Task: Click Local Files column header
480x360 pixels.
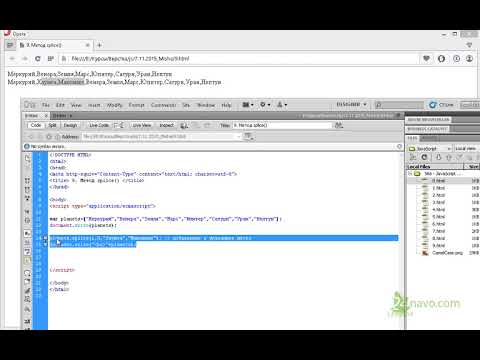Action: 435,166
